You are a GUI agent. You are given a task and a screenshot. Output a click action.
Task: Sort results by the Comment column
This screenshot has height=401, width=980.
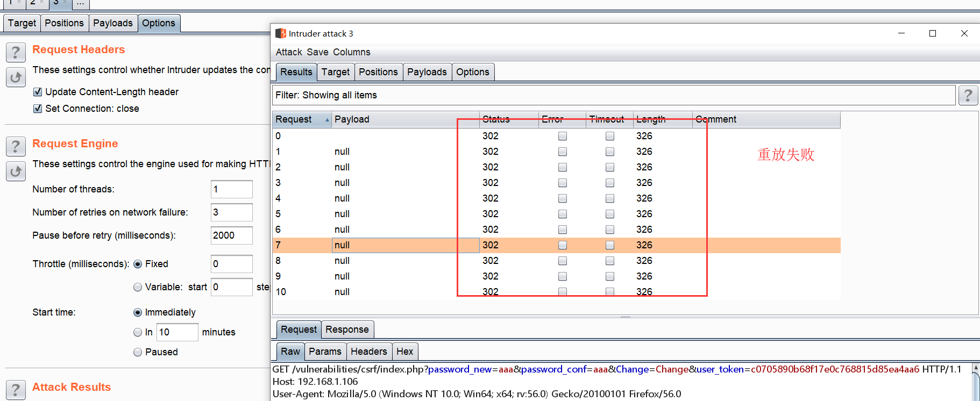tap(766, 119)
